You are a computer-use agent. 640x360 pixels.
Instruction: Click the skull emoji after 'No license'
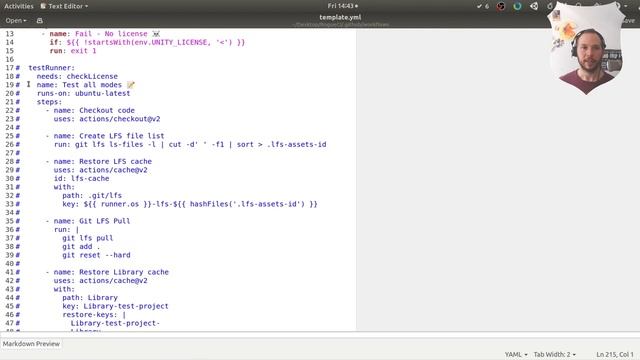click(156, 33)
